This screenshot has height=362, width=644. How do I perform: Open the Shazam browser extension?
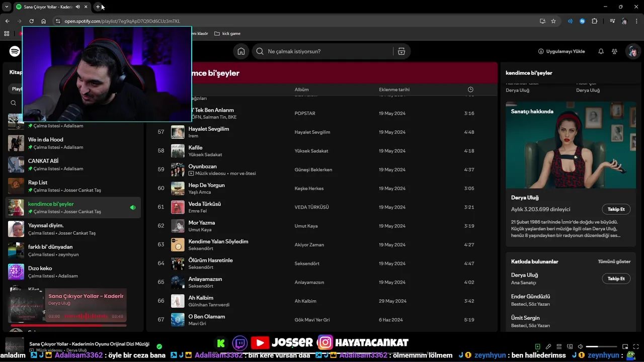coord(582,21)
